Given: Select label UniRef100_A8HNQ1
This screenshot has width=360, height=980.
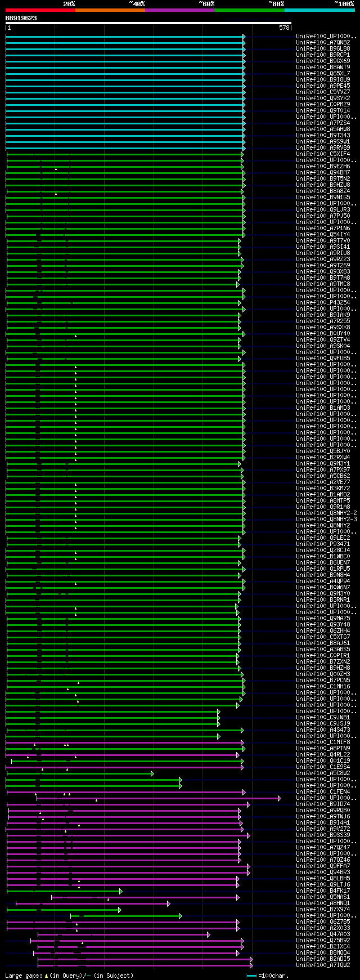Looking at the screenshot, I should (x=323, y=903).
